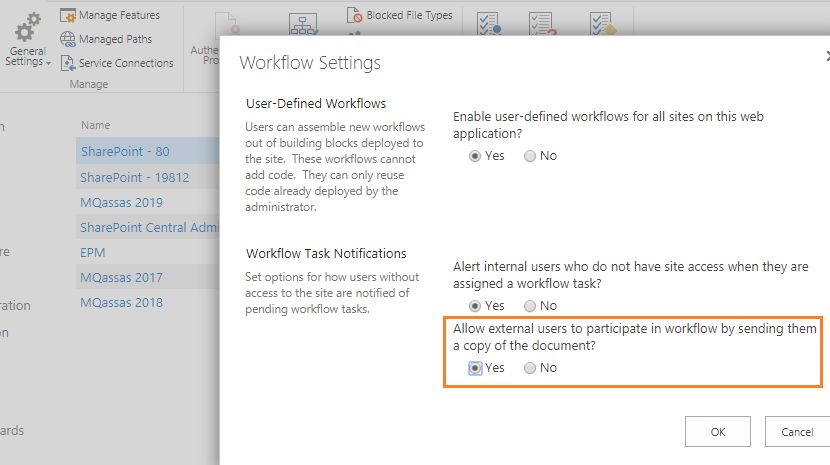Click checklist icon with yellow shield

pos(603,24)
